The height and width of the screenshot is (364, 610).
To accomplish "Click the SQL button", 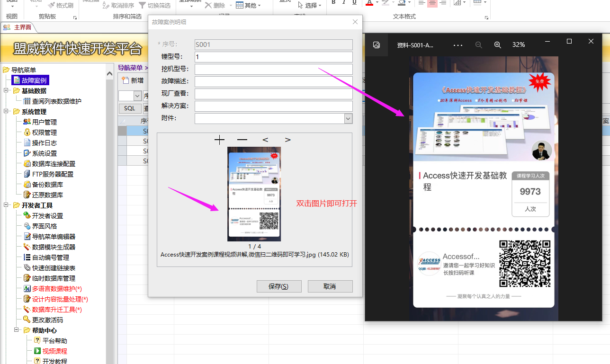I will coord(129,108).
